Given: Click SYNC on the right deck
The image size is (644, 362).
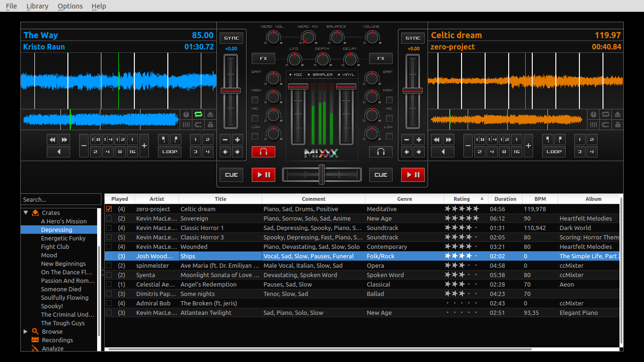Looking at the screenshot, I should tap(413, 38).
